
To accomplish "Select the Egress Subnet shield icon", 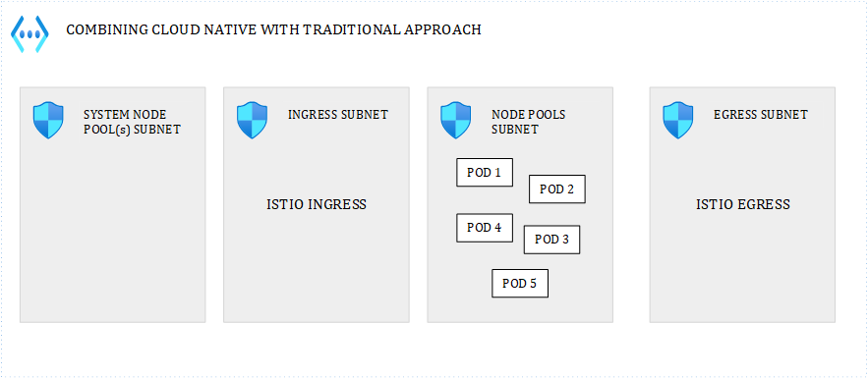I will click(678, 120).
